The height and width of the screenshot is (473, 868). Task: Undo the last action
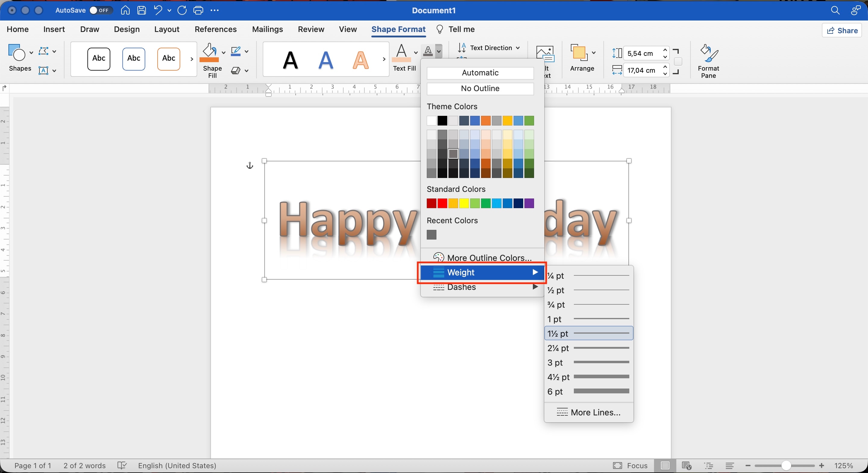pos(158,10)
